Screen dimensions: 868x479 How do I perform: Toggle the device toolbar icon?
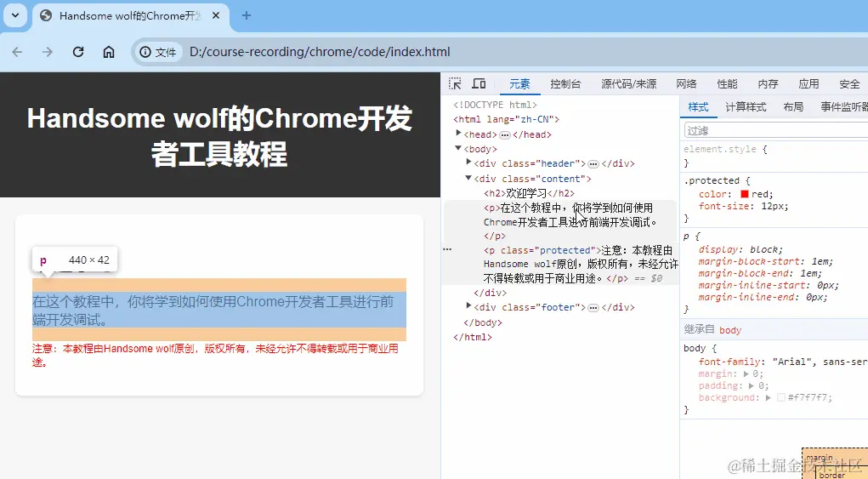coord(479,83)
